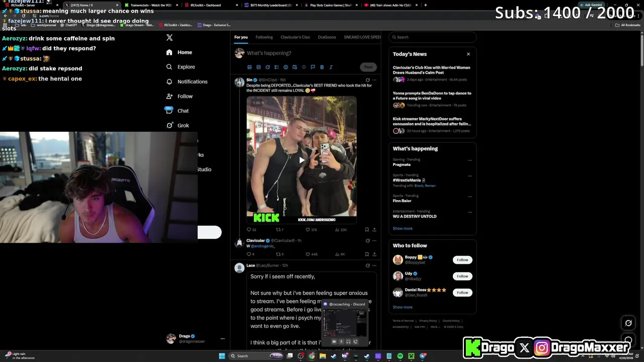644x362 pixels.
Task: Open Grok in the sidebar
Action: [x=177, y=125]
